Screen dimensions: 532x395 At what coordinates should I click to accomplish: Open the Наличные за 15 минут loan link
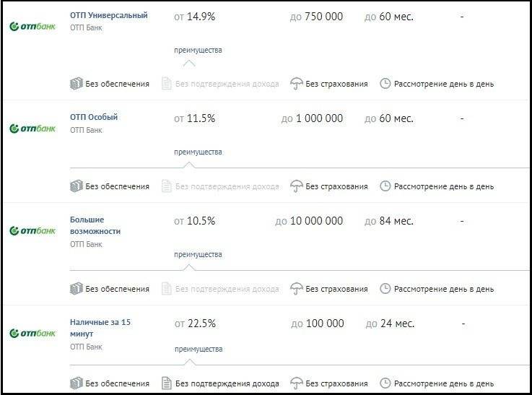(x=100, y=328)
